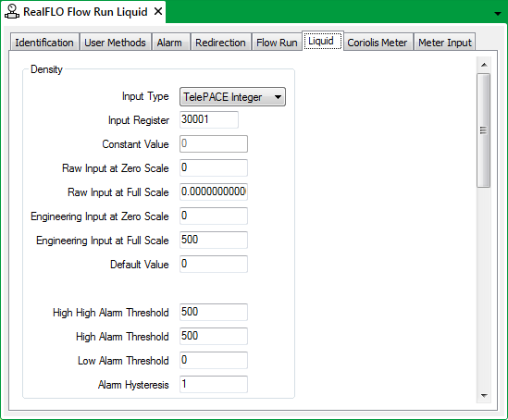
Task: Open the Coriolis Meter tab
Action: (378, 43)
